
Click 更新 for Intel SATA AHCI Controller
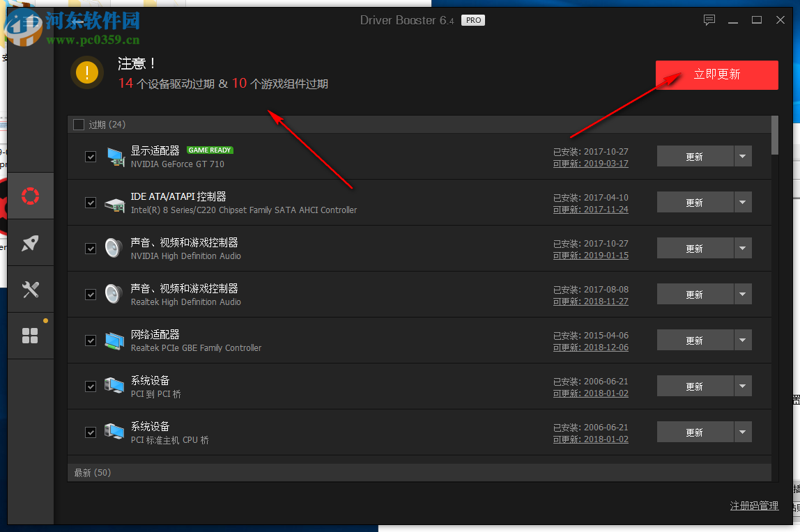click(695, 203)
